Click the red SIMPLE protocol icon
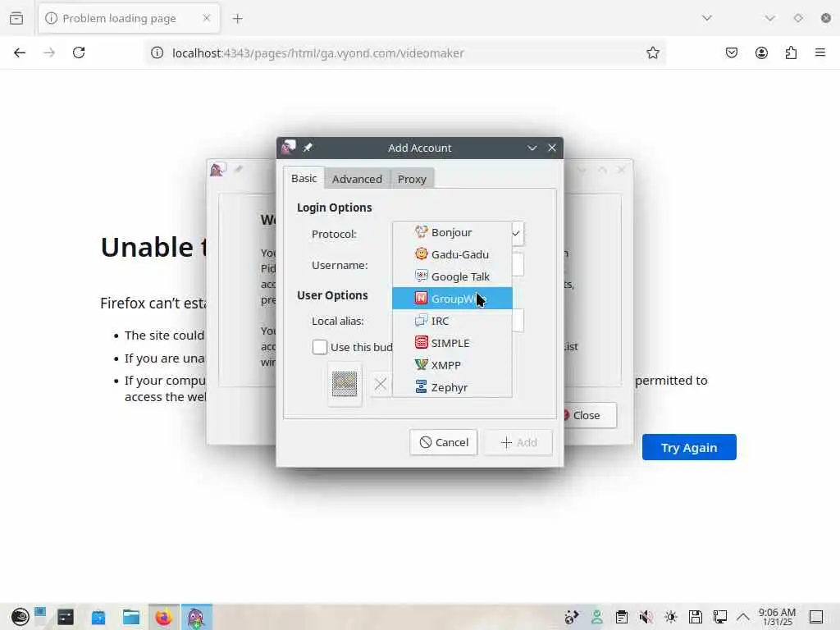Viewport: 840px width, 630px height. (x=421, y=342)
